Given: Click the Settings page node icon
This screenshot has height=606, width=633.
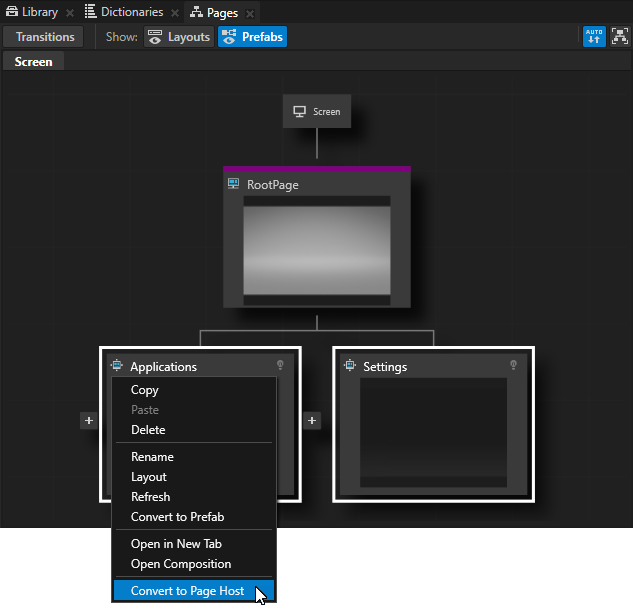Looking at the screenshot, I should coord(350,366).
